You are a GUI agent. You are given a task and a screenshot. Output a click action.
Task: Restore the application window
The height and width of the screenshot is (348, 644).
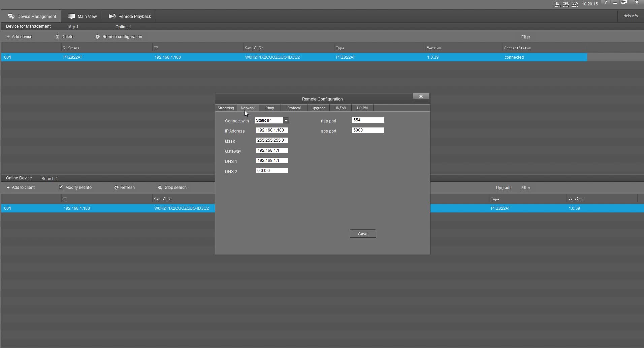(x=624, y=2)
